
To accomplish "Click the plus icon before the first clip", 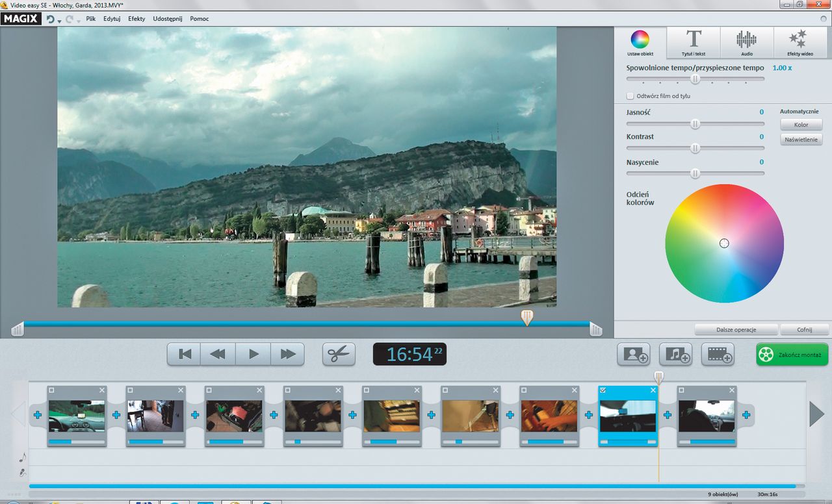I will click(37, 414).
